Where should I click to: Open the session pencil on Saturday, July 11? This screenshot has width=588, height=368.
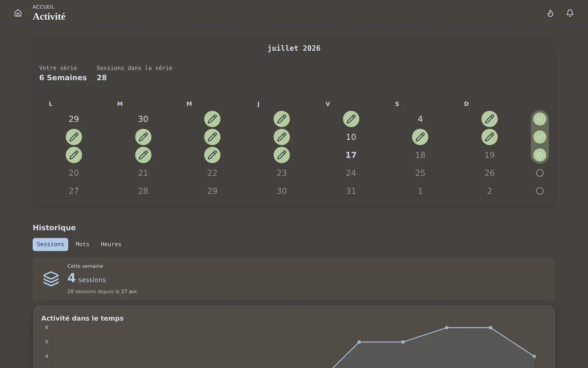click(x=420, y=137)
